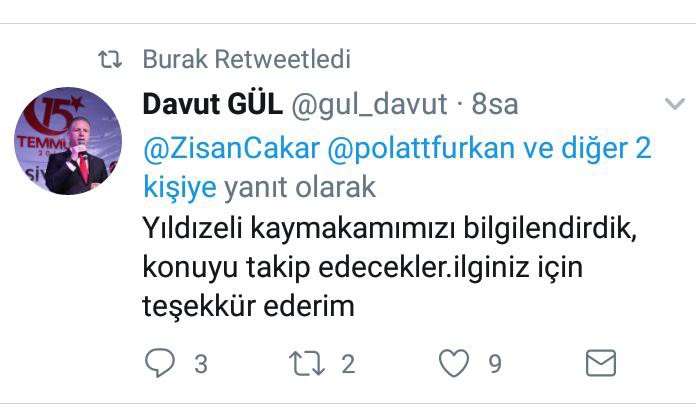View the 9 likes count
The image size is (696, 408).
(x=495, y=364)
